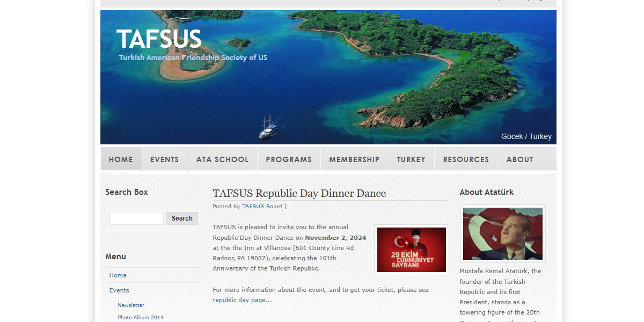This screenshot has height=322, width=644.
Task: Open the Newsletter link under Events
Action: coord(130,305)
